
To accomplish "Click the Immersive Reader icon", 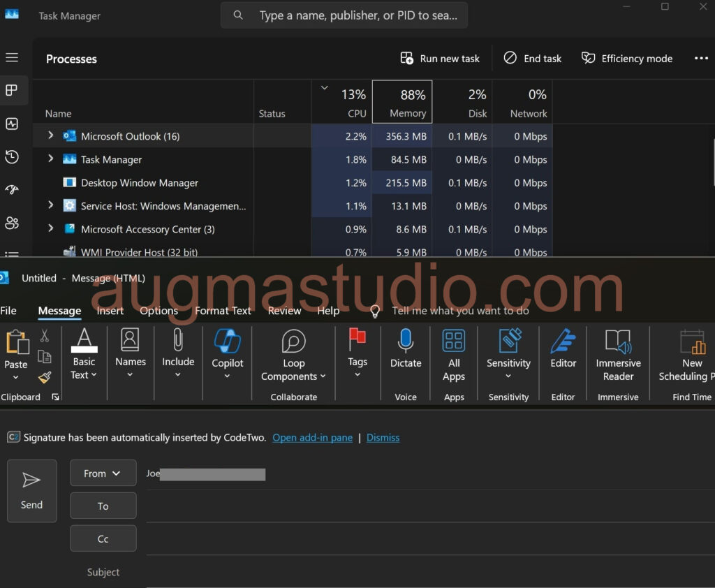I will [618, 341].
